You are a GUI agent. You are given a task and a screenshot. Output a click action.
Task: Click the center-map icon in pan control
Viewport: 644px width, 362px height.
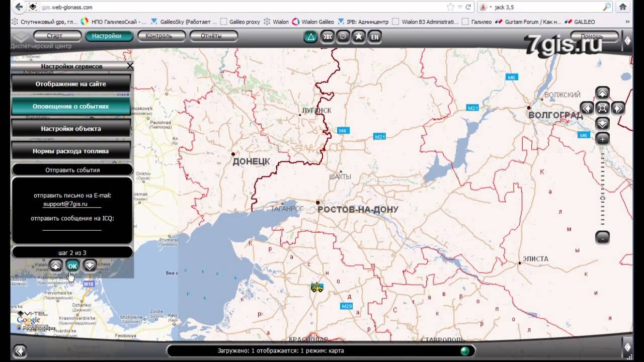602,108
